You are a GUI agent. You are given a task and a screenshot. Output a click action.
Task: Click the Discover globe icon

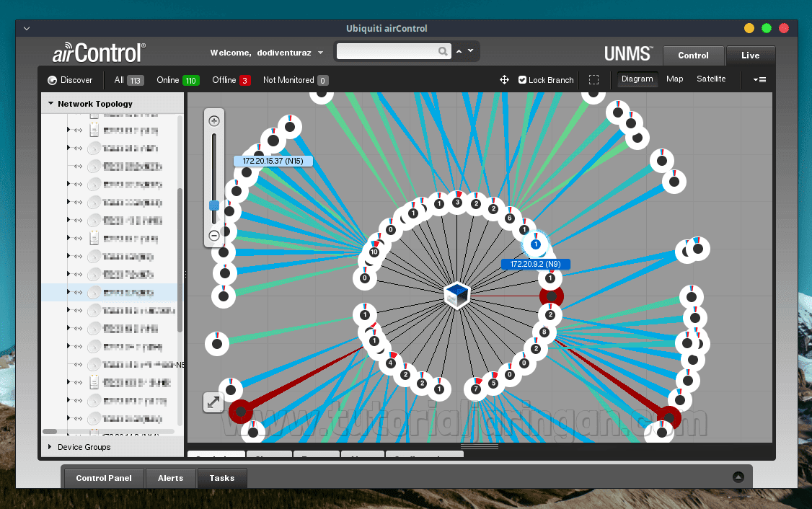click(x=52, y=80)
